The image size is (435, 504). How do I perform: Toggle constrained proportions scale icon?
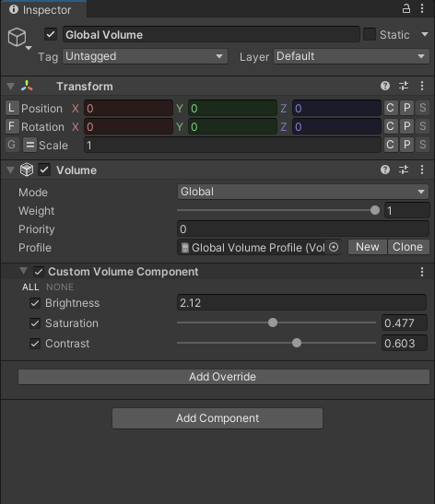click(29, 145)
